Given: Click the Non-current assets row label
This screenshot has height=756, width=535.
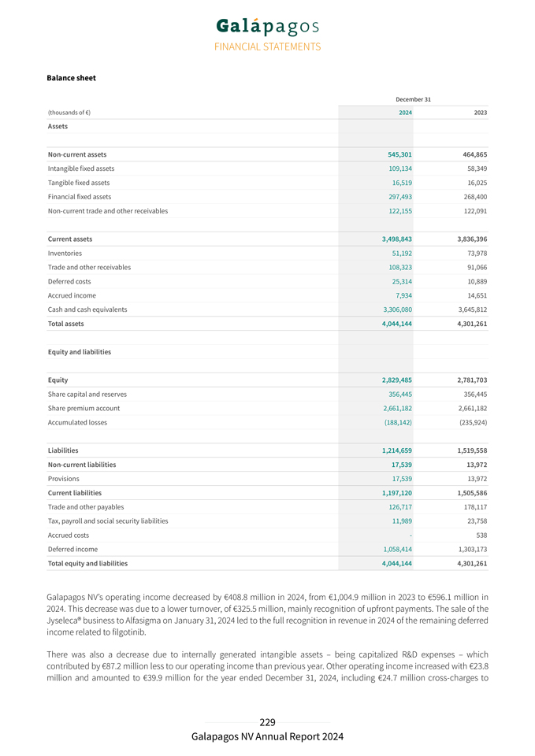Looking at the screenshot, I should (77, 154).
